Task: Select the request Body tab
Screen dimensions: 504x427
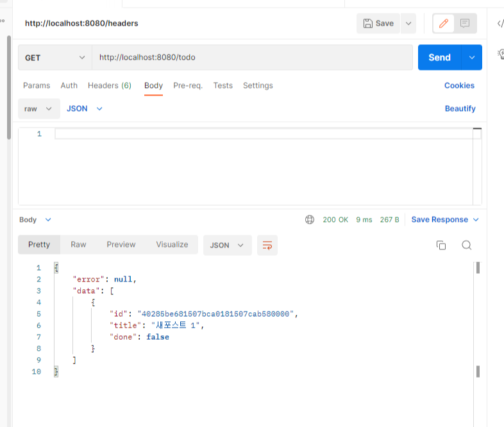Action: pos(153,85)
